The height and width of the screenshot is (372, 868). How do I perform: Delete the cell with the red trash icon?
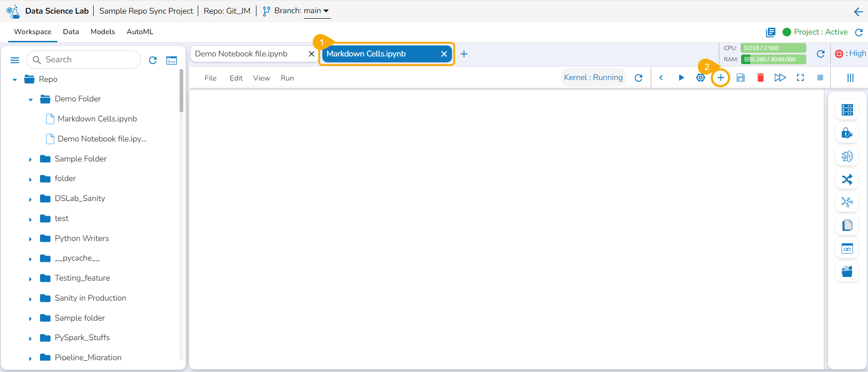[760, 78]
